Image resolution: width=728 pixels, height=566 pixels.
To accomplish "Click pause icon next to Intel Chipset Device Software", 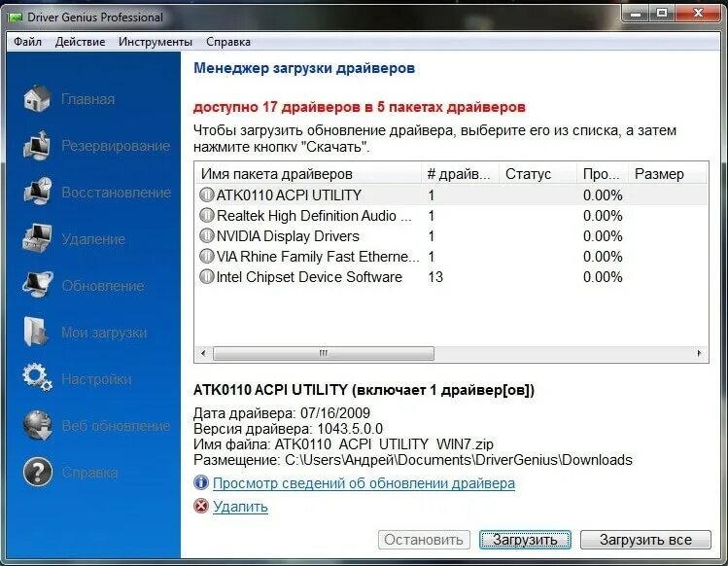I will click(207, 276).
